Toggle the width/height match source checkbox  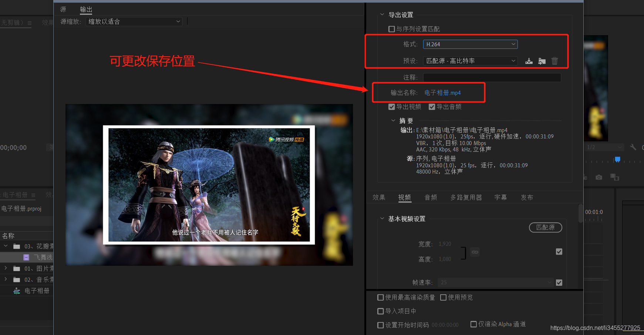pos(559,252)
